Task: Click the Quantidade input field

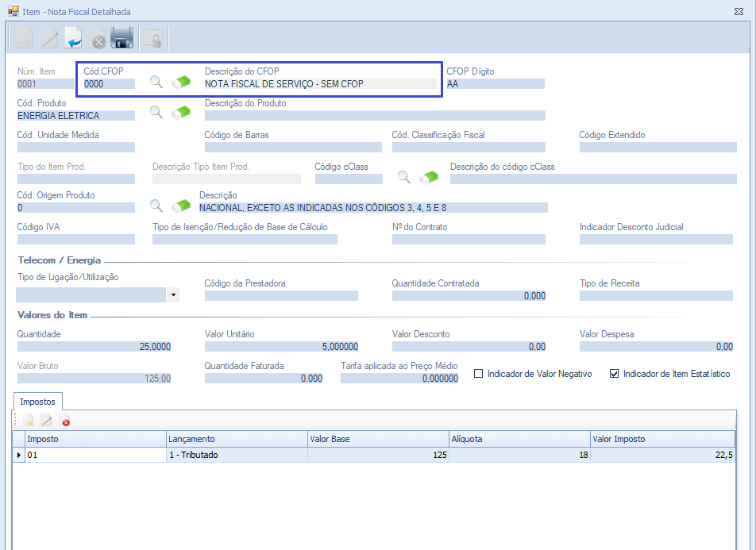Action: [x=94, y=347]
